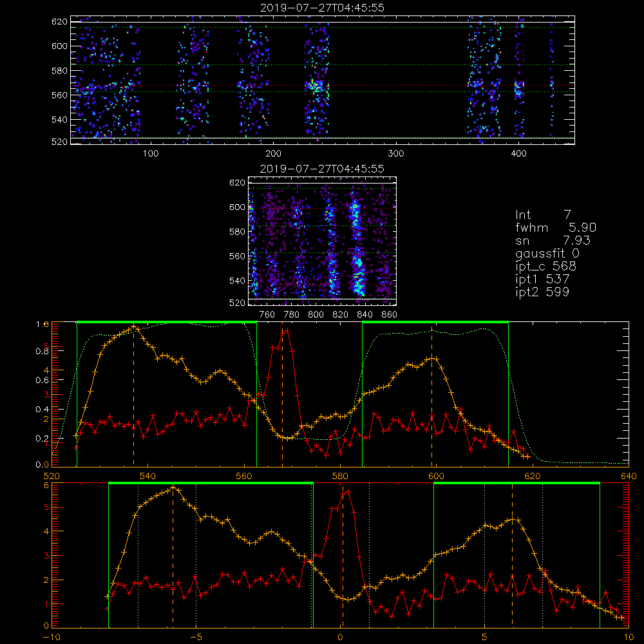Viewport: 644px width, 644px height.
Task: Click the middle plot title 2019-07-27T04:45:55
Action: pyautogui.click(x=322, y=169)
